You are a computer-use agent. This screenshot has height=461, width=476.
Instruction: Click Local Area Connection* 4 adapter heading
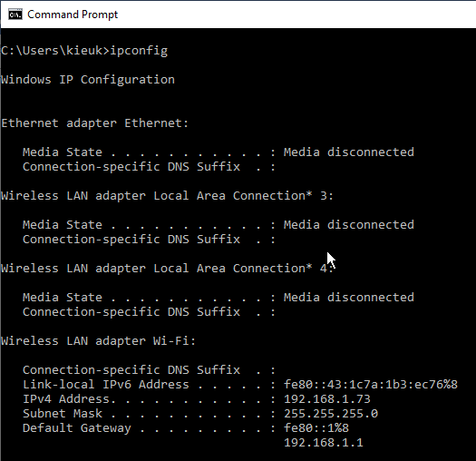click(167, 269)
